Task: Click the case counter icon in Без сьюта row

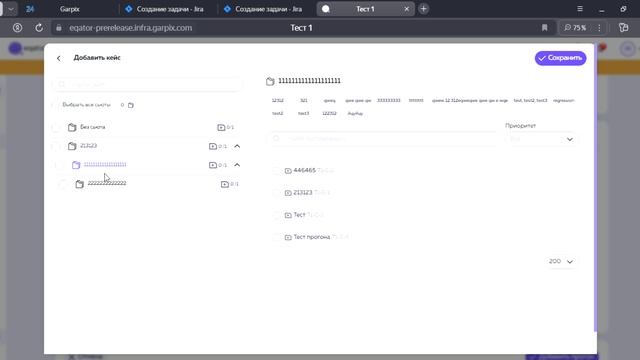Action: tap(221, 127)
